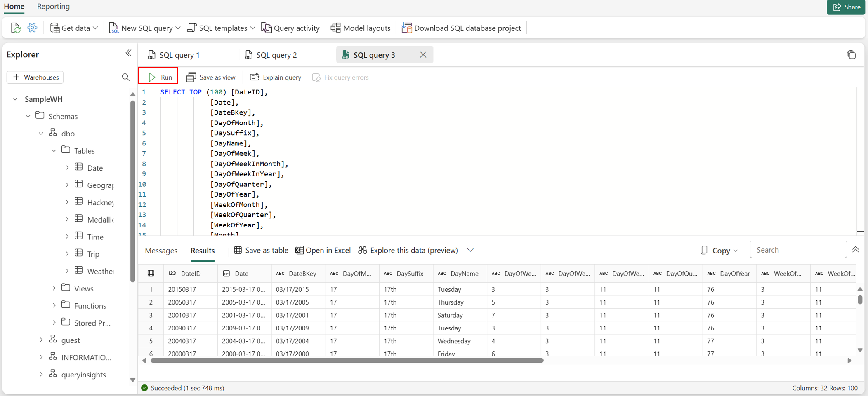Click the copy panes icon beside query tabs
The image size is (868, 396).
pos(851,54)
